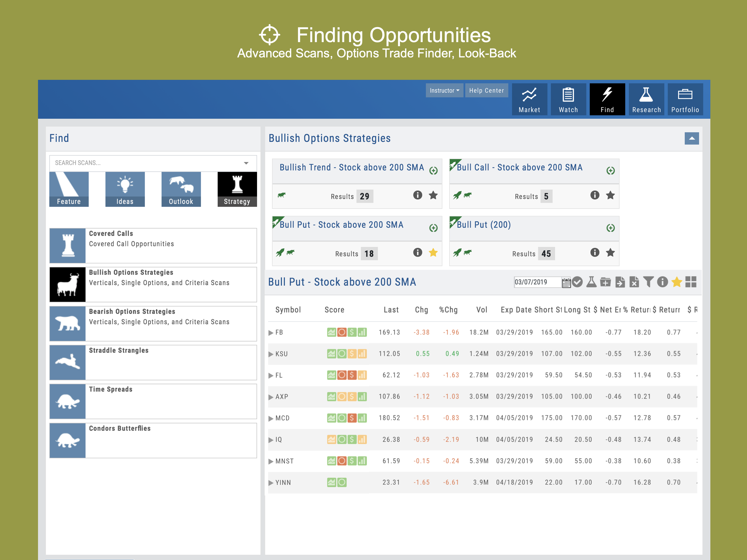The width and height of the screenshot is (747, 560).
Task: Unfavorite the starred Bull Put Stock above 200 SMA card
Action: [433, 253]
